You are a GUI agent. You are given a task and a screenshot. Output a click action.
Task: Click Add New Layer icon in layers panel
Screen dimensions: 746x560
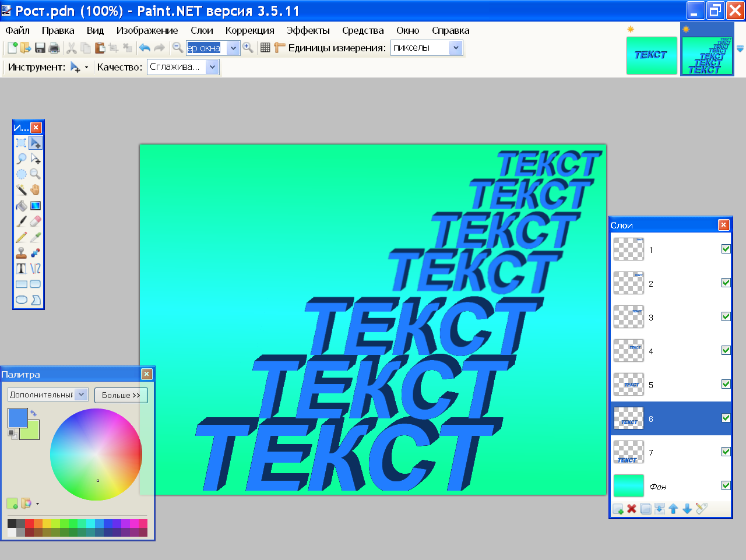click(x=618, y=509)
